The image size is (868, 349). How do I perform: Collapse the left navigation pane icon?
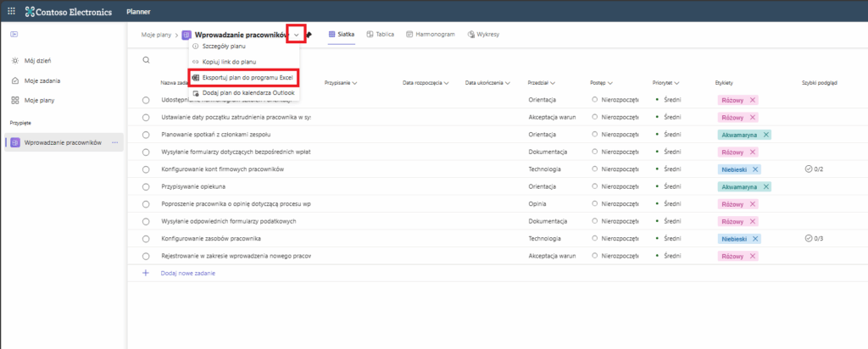tap(14, 35)
